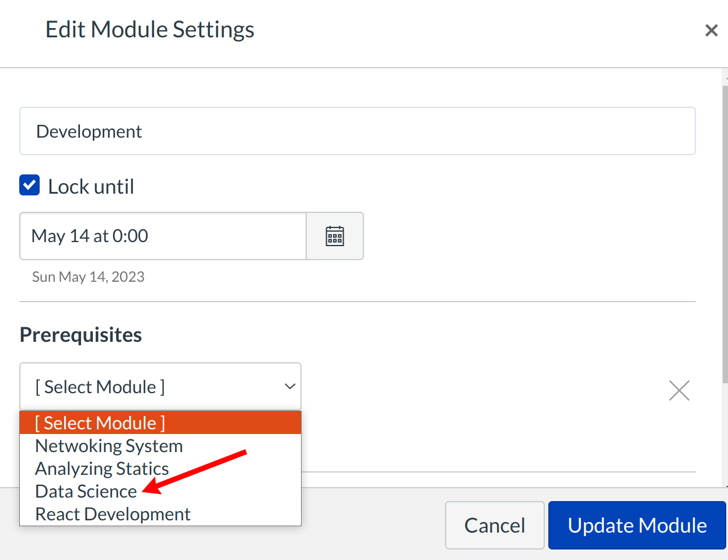Image resolution: width=728 pixels, height=560 pixels.
Task: Open the calendar date picker
Action: tap(335, 236)
